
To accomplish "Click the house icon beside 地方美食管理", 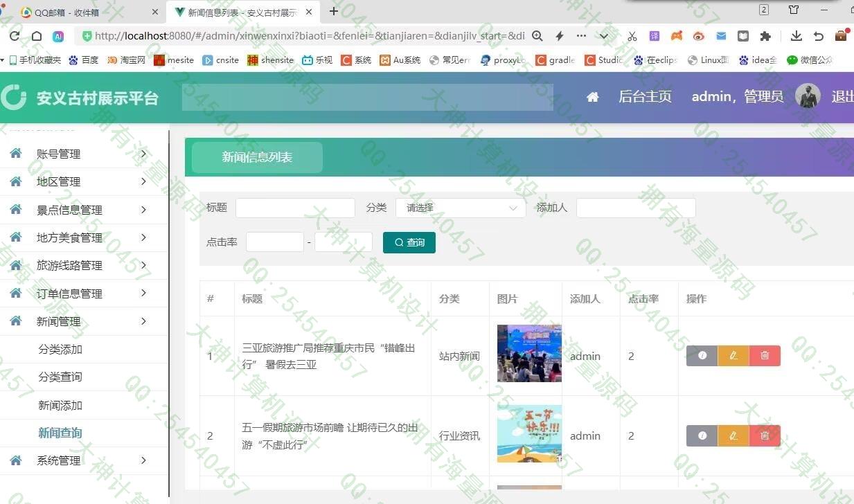I will click(x=16, y=237).
